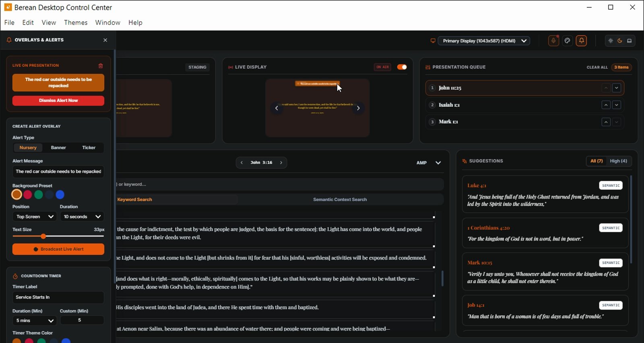Open the Themes menu
The height and width of the screenshot is (343, 644).
(x=76, y=23)
